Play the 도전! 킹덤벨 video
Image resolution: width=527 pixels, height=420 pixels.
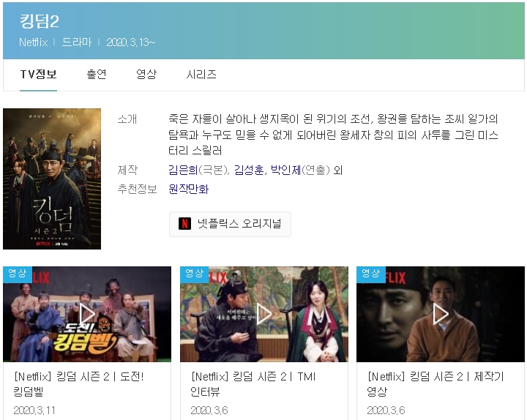[87, 314]
